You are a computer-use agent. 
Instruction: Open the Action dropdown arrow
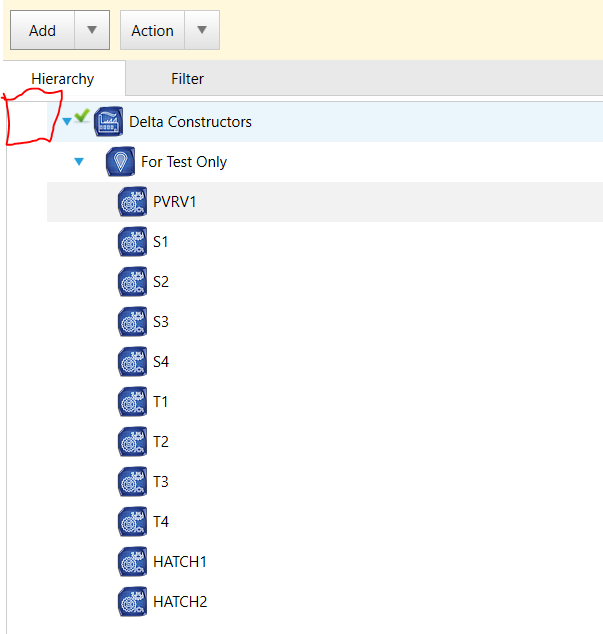click(202, 30)
